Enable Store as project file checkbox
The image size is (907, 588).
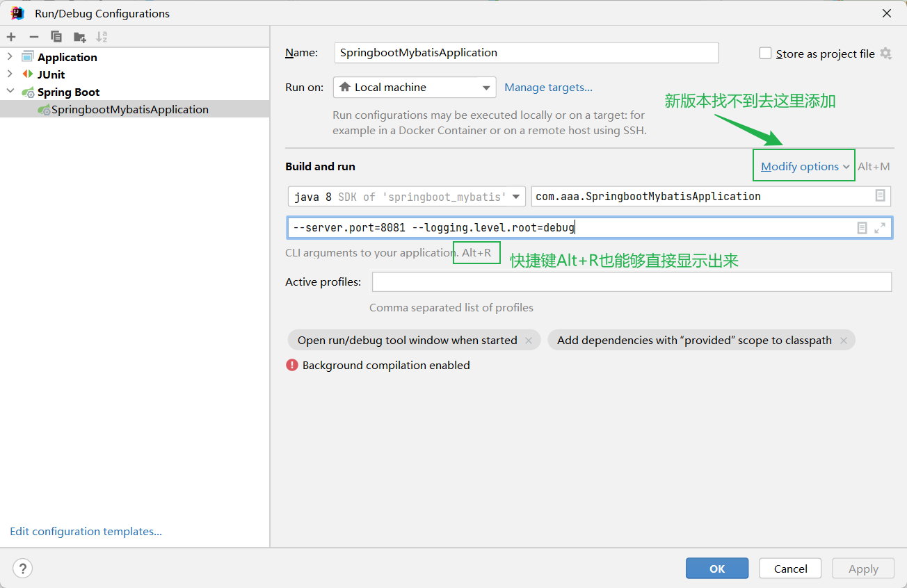766,54
